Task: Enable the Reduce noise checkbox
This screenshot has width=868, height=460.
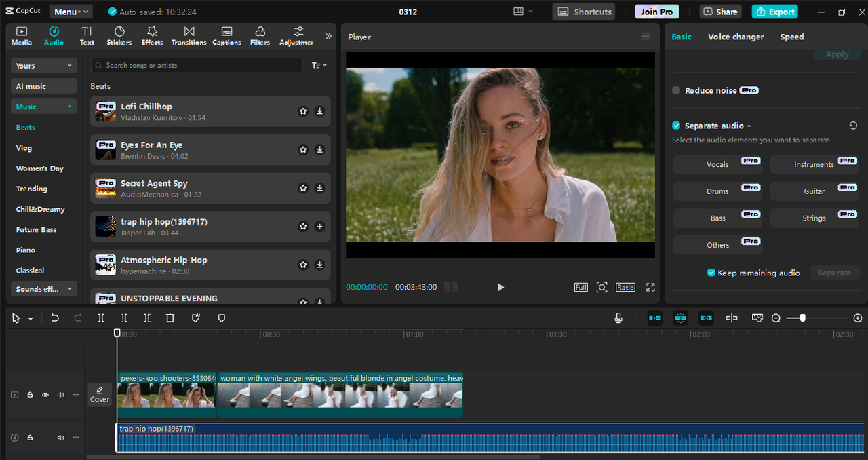Action: pyautogui.click(x=676, y=90)
